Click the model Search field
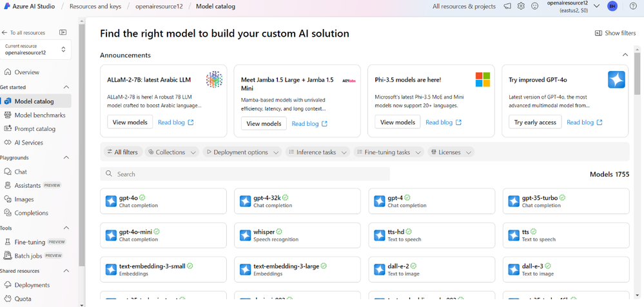The image size is (644, 307). pyautogui.click(x=245, y=174)
